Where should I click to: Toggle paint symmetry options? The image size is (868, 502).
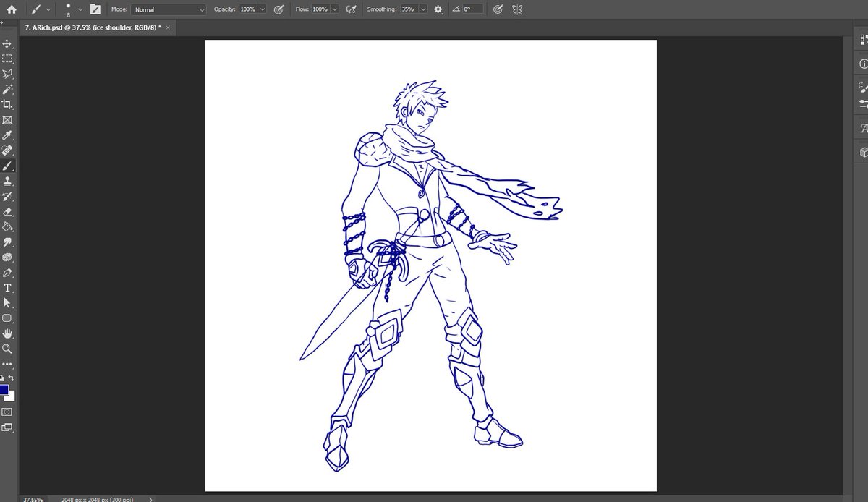(x=516, y=9)
